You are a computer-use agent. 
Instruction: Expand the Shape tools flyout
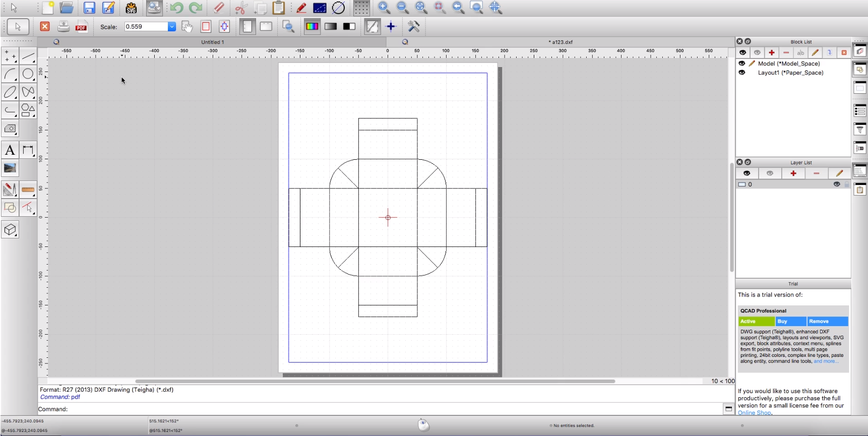point(28,110)
